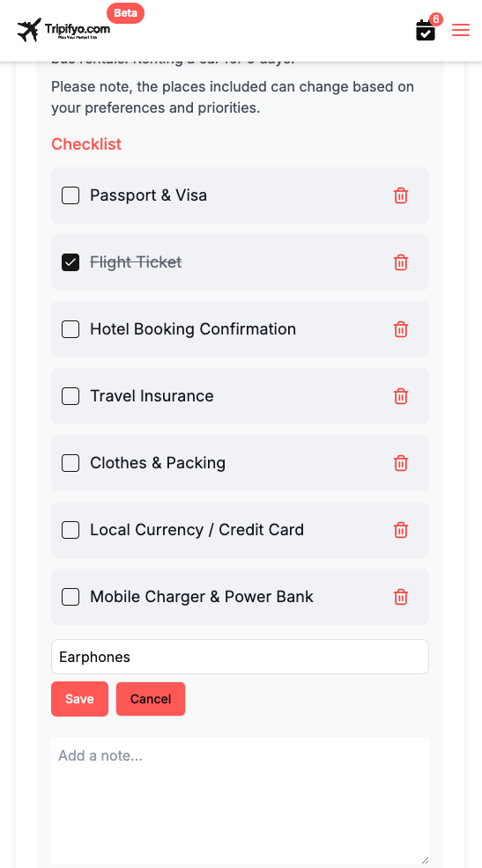
Task: Delete the Hotel Booking Confirmation entry
Action: [x=401, y=329]
